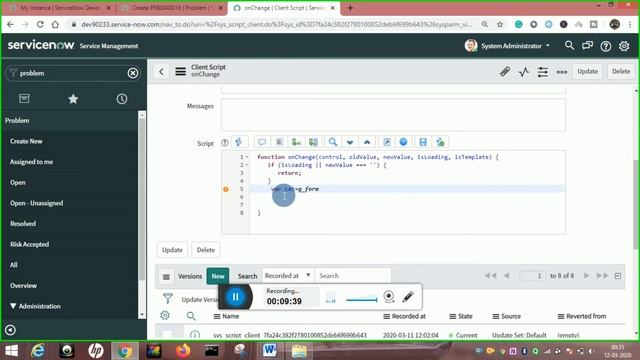Collapse the Administration section

(x=36, y=306)
